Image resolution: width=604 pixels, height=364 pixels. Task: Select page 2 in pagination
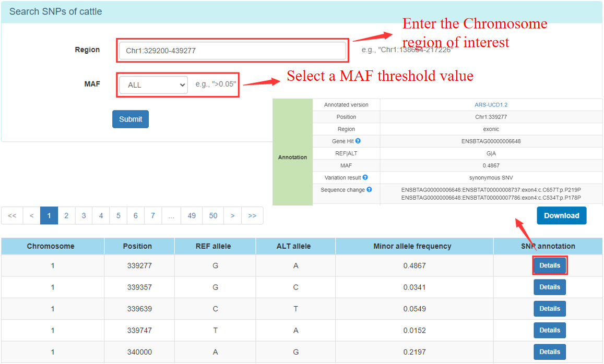tap(66, 215)
